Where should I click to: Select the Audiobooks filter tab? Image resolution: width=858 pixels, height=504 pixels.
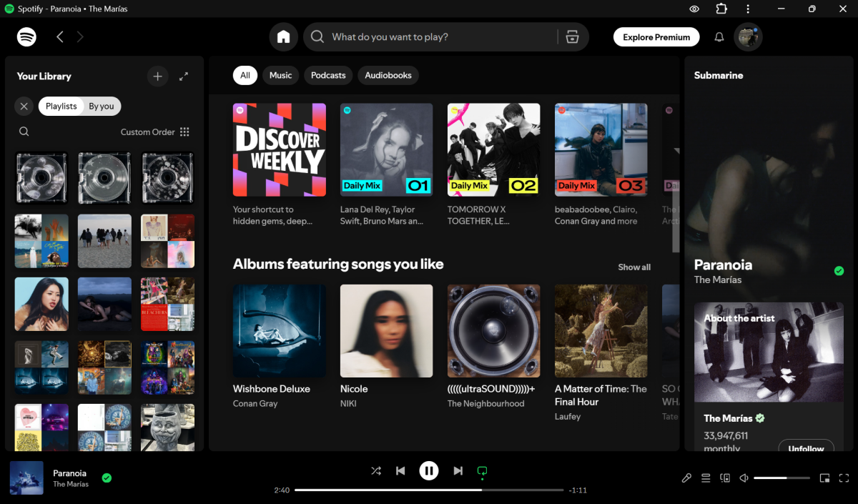388,75
